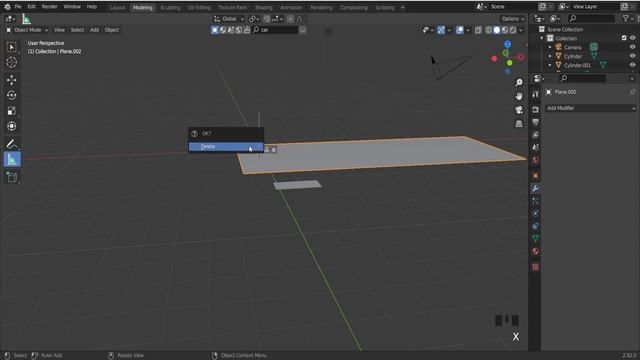Screen dimensions: 640x360
Task: Open Global transform orientation dropdown
Action: (x=229, y=19)
